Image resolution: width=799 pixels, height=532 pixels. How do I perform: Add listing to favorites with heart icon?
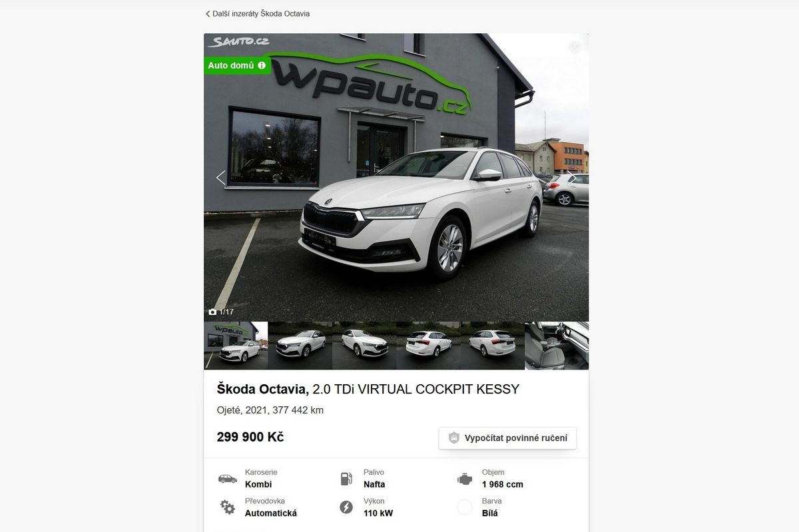[575, 47]
